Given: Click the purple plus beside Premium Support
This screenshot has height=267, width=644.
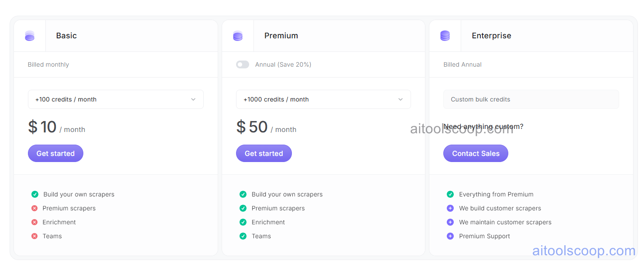Looking at the screenshot, I should [x=450, y=236].
